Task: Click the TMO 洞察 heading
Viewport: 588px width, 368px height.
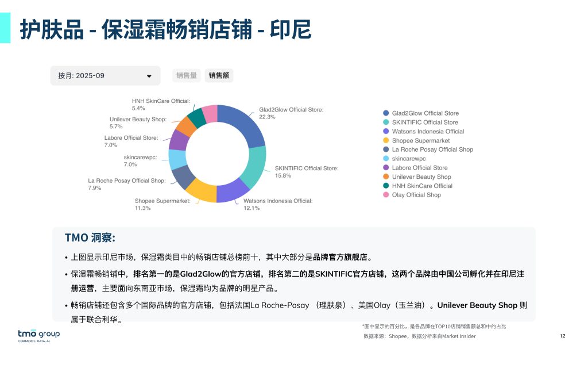Action: click(x=90, y=237)
